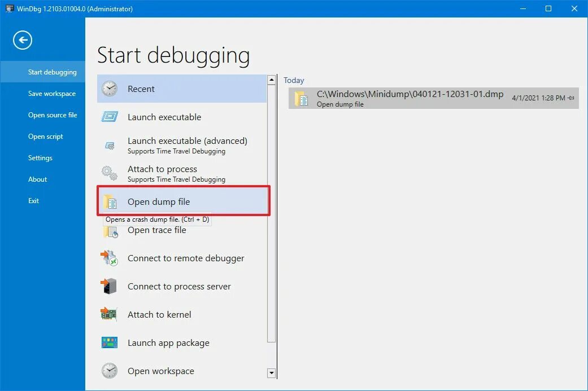588x391 pixels.
Task: Click the Today group header
Action: coord(294,80)
